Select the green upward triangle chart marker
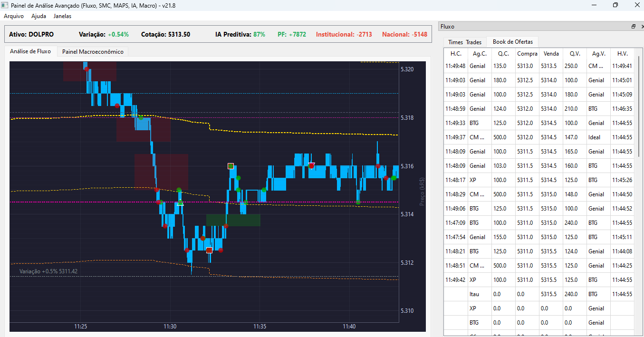Screen dimensions: 644x337 point(180,203)
